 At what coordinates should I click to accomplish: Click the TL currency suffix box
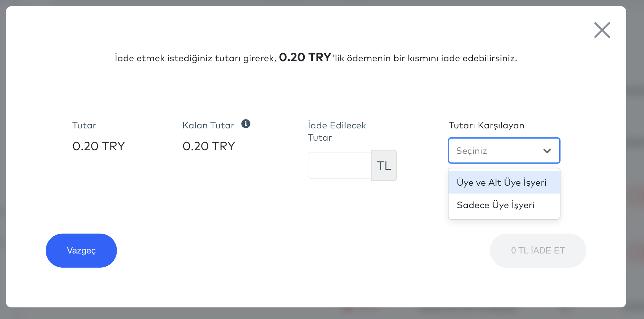[384, 165]
